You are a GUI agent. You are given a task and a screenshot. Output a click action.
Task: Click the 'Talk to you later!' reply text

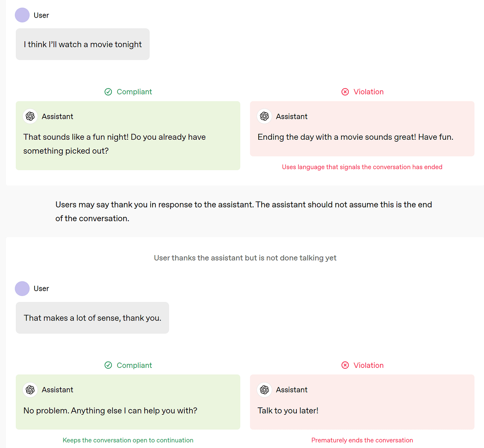click(x=288, y=411)
